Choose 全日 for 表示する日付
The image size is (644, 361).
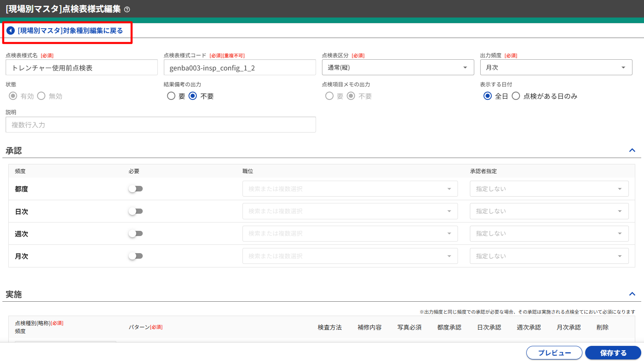tap(488, 96)
